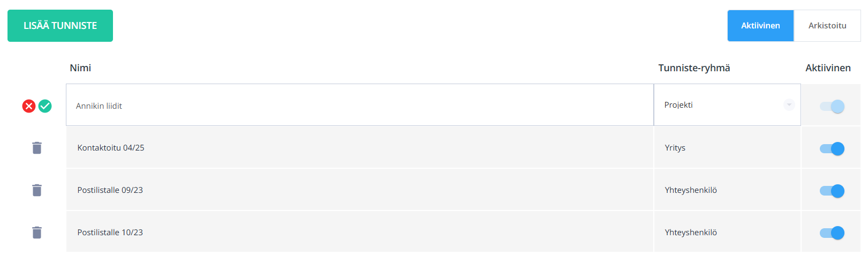The image size is (868, 262).
Task: Open the Projekti tag group dropdown
Action: (727, 105)
